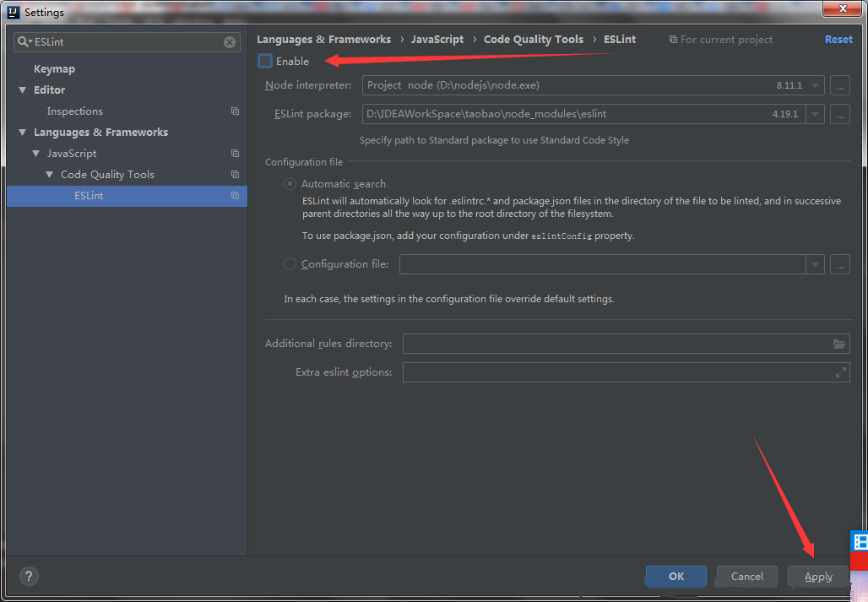Image resolution: width=868 pixels, height=602 pixels.
Task: Collapse the Languages & Frameworks tree node
Action: coord(22,133)
